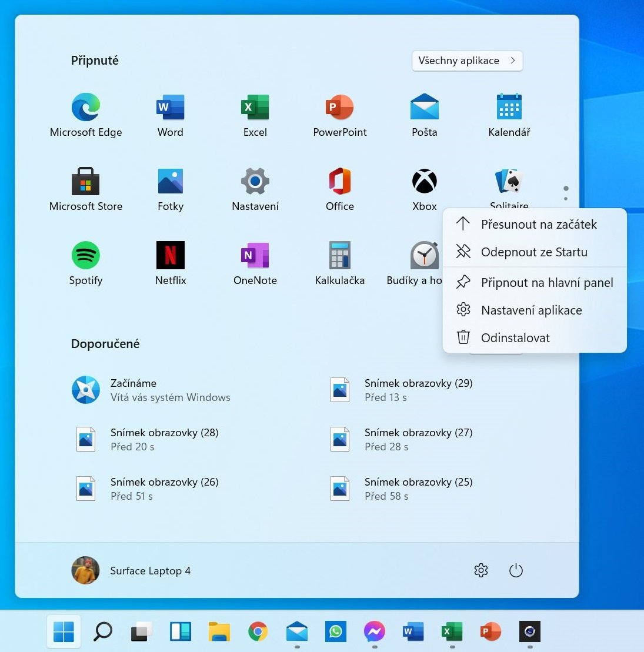Select Přesunout na začátek in context menu
This screenshot has width=644, height=652.
click(535, 225)
